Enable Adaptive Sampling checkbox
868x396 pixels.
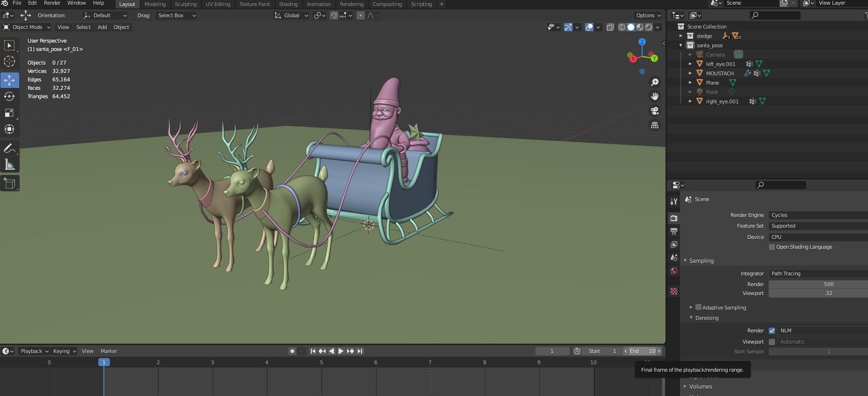pyautogui.click(x=698, y=307)
